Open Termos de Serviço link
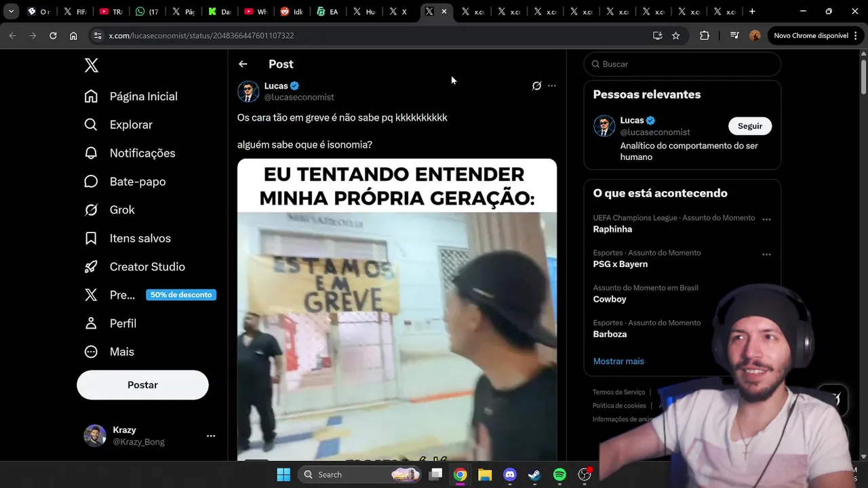This screenshot has width=868, height=488. coord(618,392)
